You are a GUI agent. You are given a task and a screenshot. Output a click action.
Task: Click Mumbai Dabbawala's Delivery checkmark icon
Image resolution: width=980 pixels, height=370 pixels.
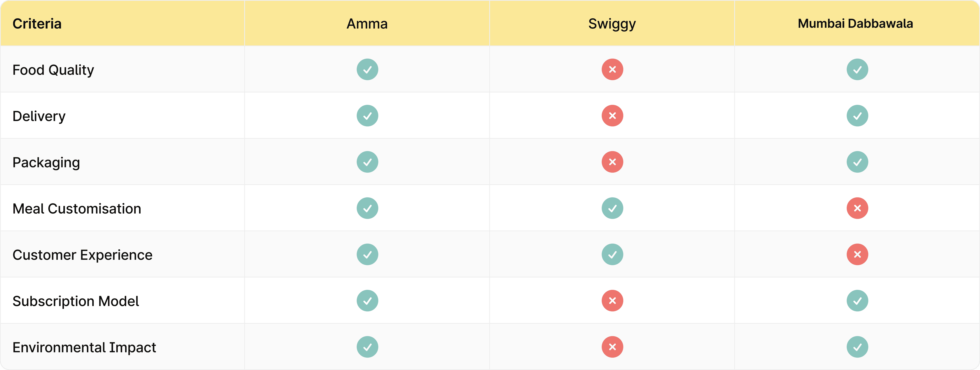(857, 116)
